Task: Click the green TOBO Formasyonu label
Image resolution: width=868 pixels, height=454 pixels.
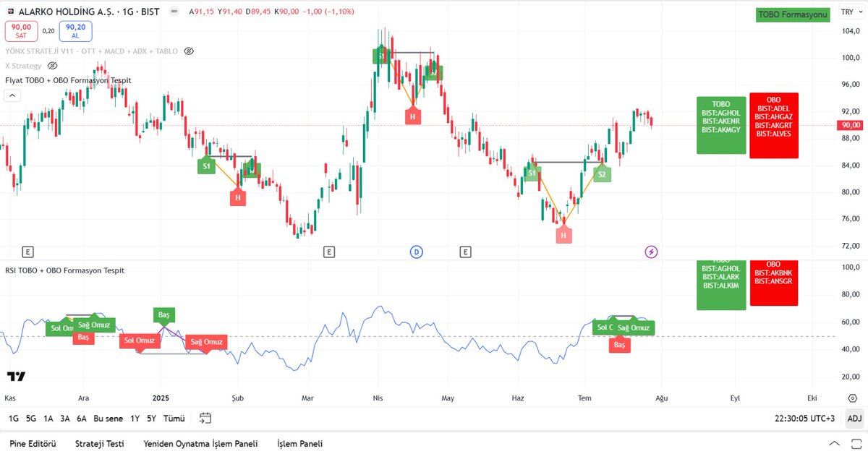Action: click(791, 14)
